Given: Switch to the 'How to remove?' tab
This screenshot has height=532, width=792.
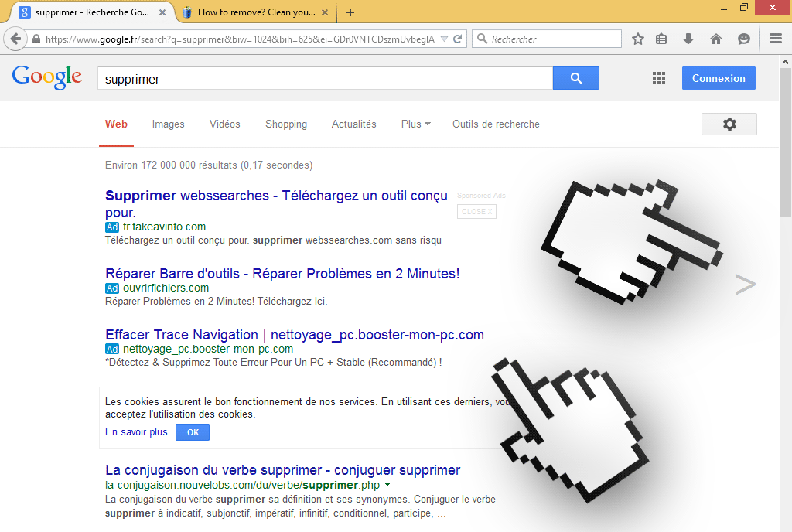Looking at the screenshot, I should click(x=255, y=12).
